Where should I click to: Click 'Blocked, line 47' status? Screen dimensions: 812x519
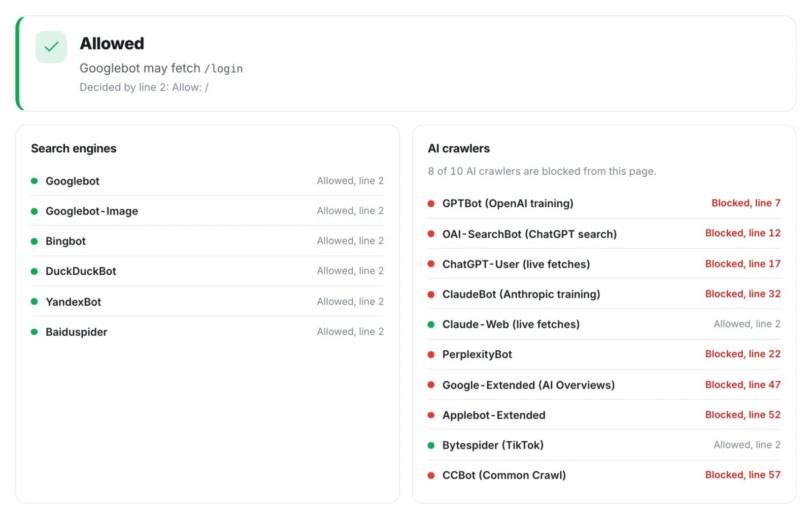tap(743, 385)
